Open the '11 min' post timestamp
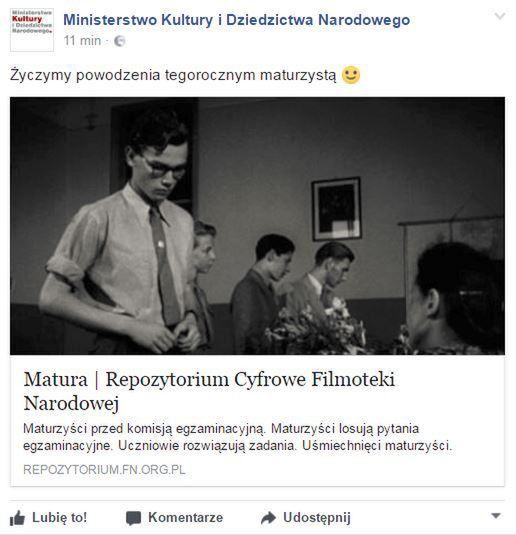Screen dimensions: 516x535 pos(82,41)
